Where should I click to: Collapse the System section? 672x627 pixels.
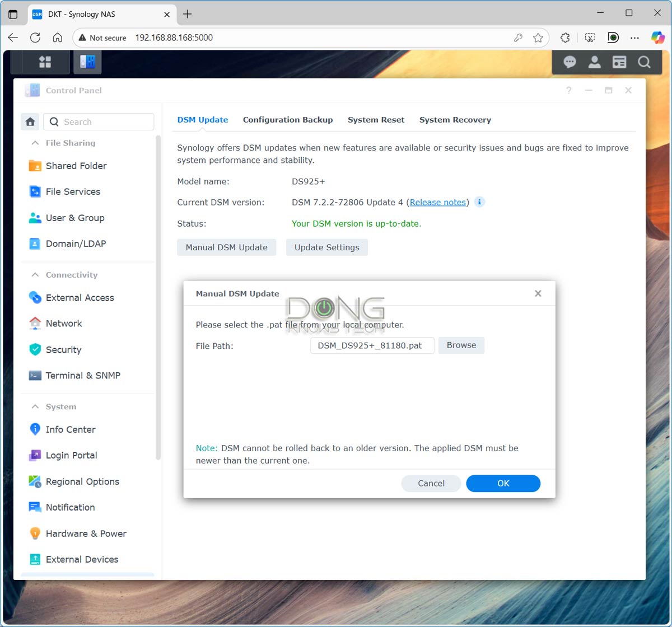(35, 406)
